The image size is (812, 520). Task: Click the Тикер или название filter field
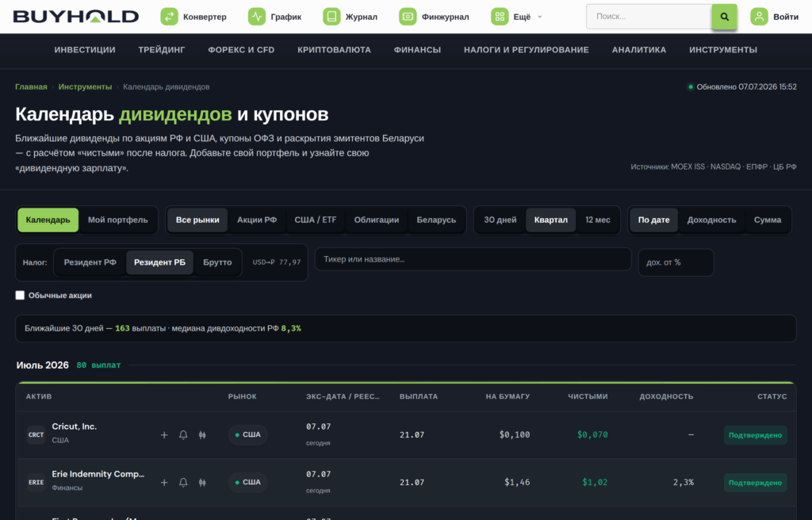pyautogui.click(x=473, y=259)
